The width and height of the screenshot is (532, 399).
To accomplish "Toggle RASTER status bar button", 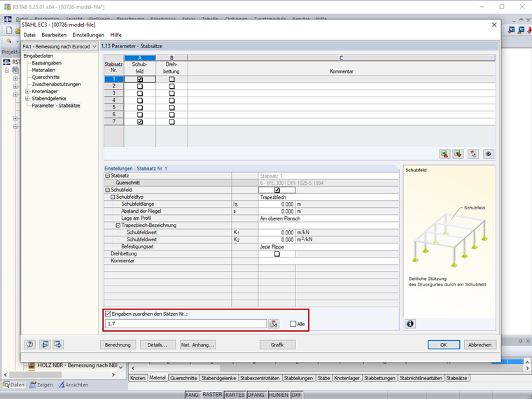I will pyautogui.click(x=212, y=395).
